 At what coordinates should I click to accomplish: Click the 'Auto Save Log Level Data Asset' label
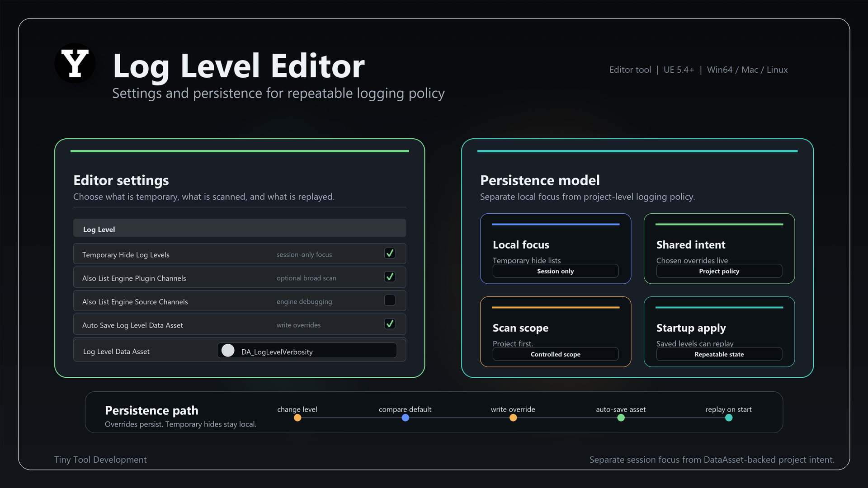coord(132,325)
